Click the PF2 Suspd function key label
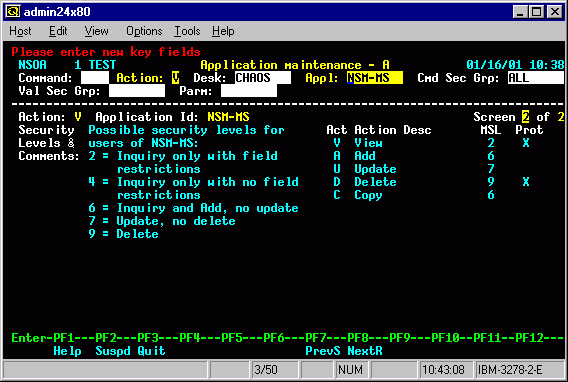568x382 pixels. click(x=113, y=351)
